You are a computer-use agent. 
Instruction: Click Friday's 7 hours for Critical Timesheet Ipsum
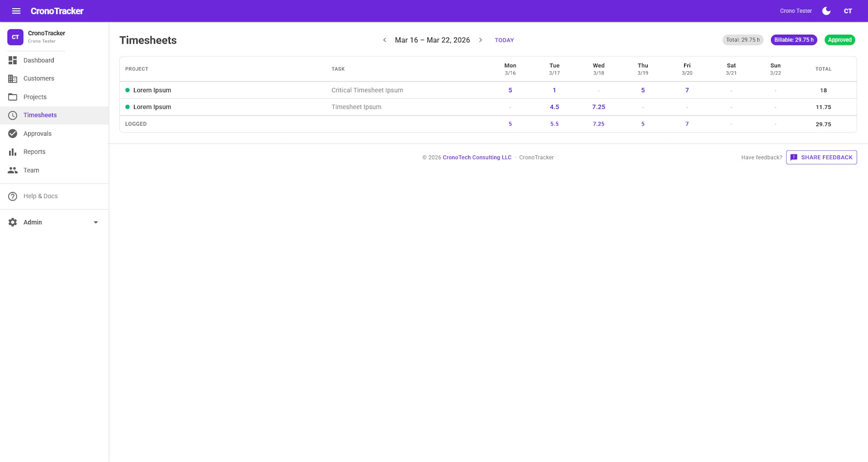(x=687, y=90)
